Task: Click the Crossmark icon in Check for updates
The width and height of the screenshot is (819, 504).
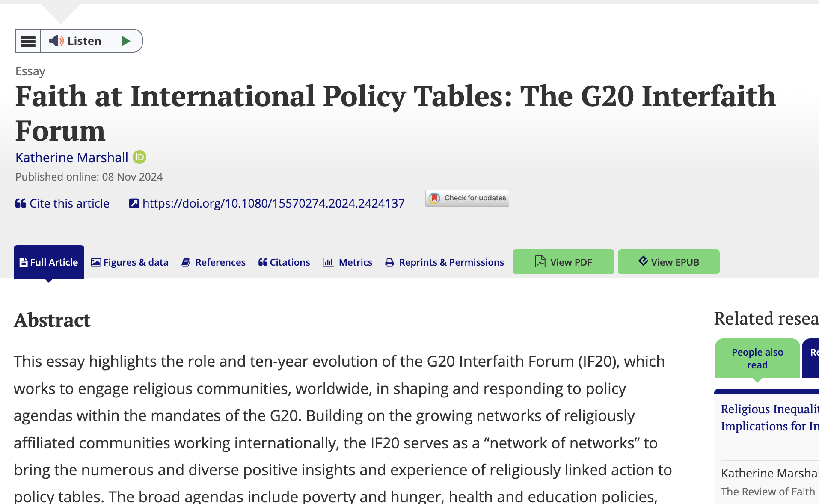Action: [434, 198]
